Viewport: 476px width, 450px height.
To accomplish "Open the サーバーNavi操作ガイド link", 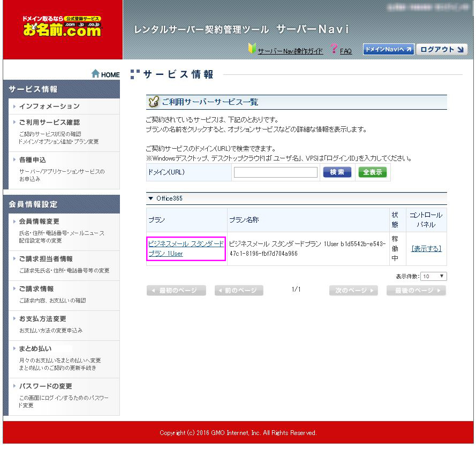I will coord(290,51).
